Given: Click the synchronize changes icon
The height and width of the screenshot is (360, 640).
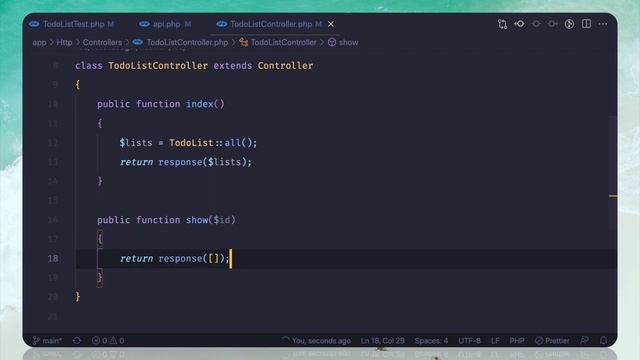Looking at the screenshot, I should (x=77, y=340).
